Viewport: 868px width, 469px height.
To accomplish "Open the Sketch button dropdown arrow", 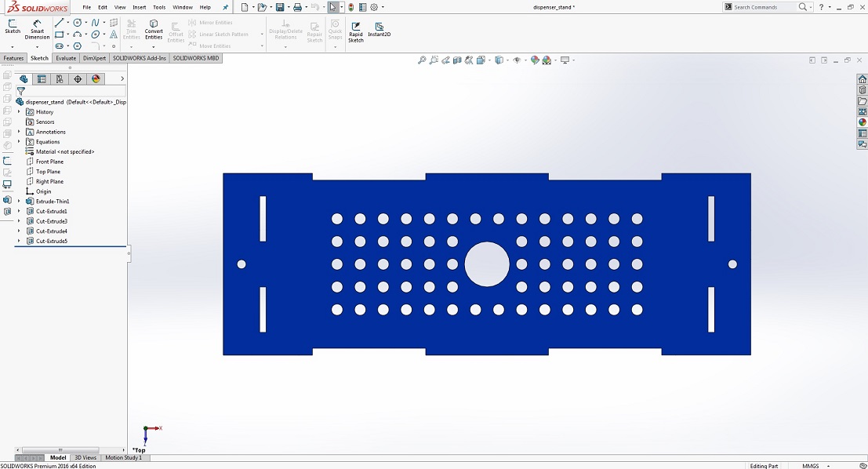I will pos(13,46).
